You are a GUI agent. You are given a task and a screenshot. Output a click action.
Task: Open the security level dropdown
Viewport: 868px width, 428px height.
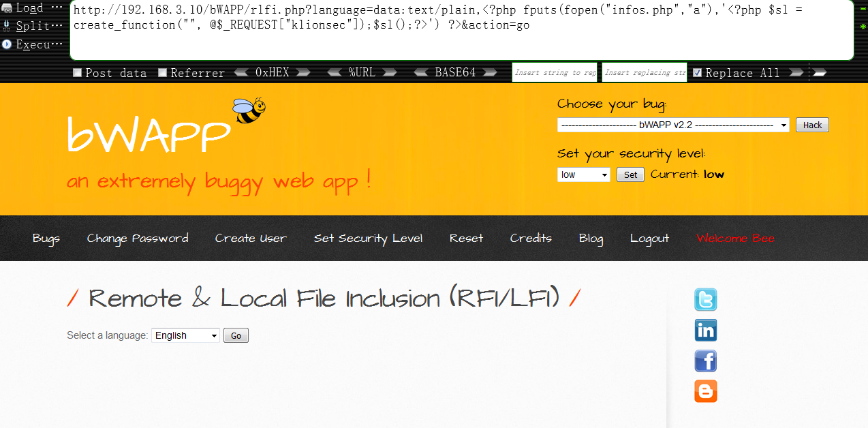pos(583,174)
